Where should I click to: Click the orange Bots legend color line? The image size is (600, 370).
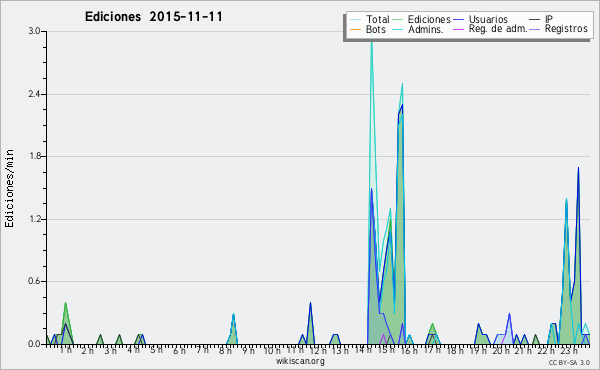(355, 29)
